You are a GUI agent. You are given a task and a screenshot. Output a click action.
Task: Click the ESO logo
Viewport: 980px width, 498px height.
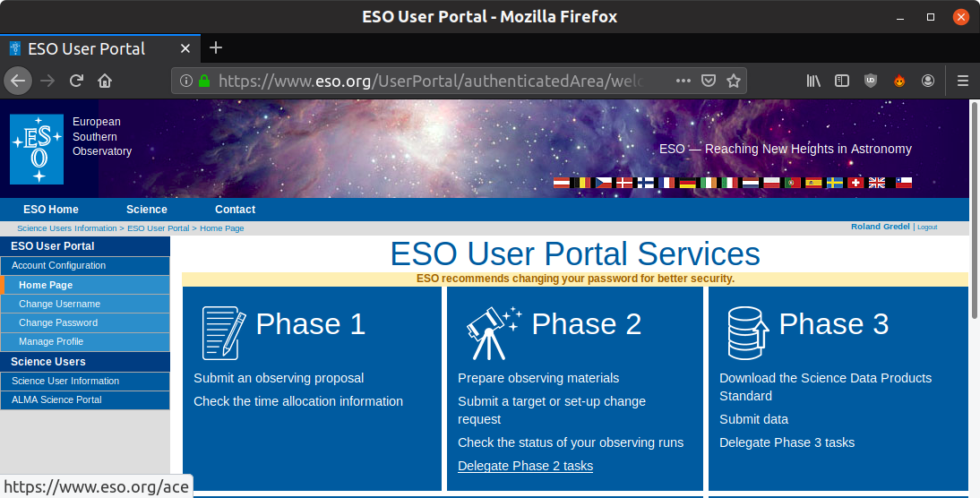click(x=37, y=150)
